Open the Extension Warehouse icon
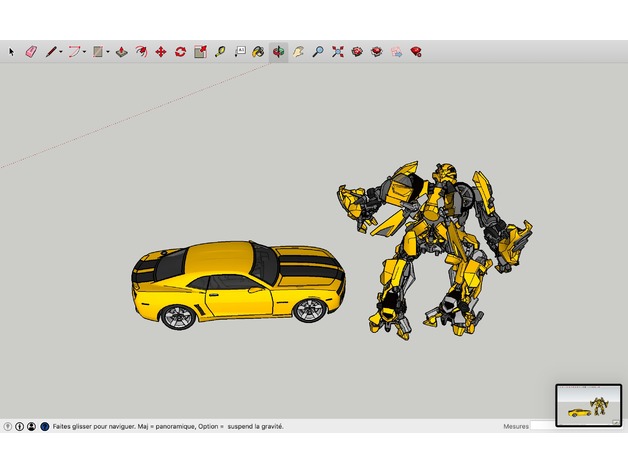Viewport: 628px width, 472px height. (376, 52)
